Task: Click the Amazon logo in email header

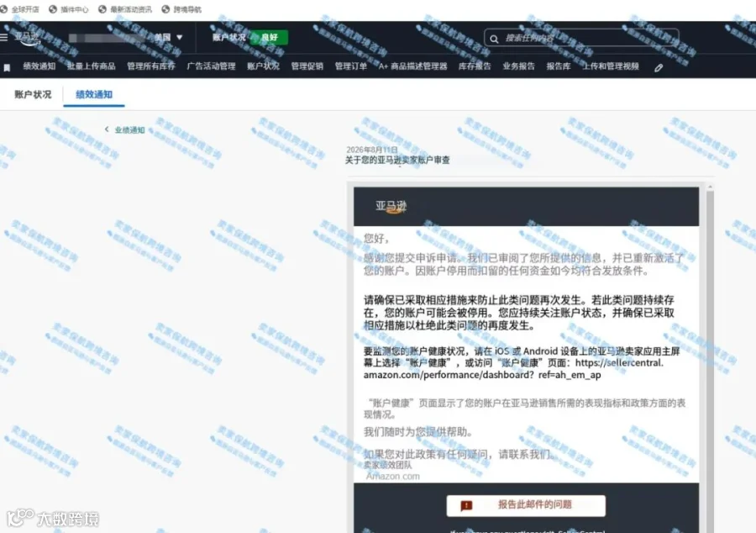Action: click(391, 207)
